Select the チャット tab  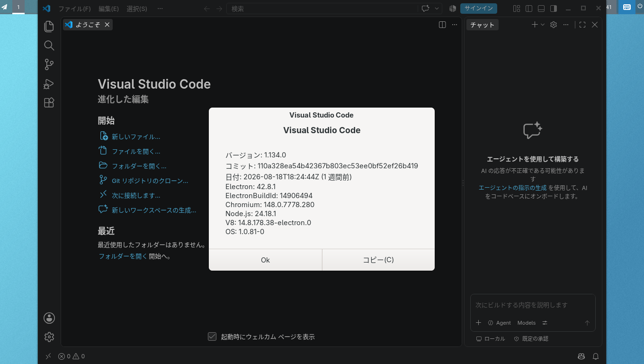482,25
